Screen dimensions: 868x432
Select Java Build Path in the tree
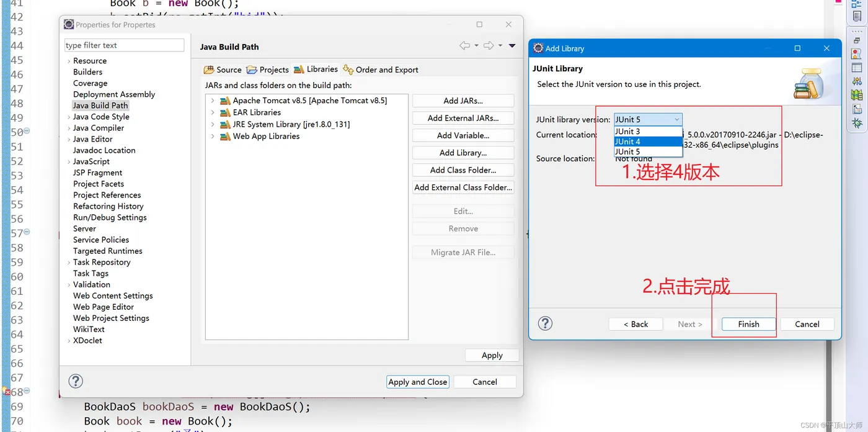tap(100, 106)
